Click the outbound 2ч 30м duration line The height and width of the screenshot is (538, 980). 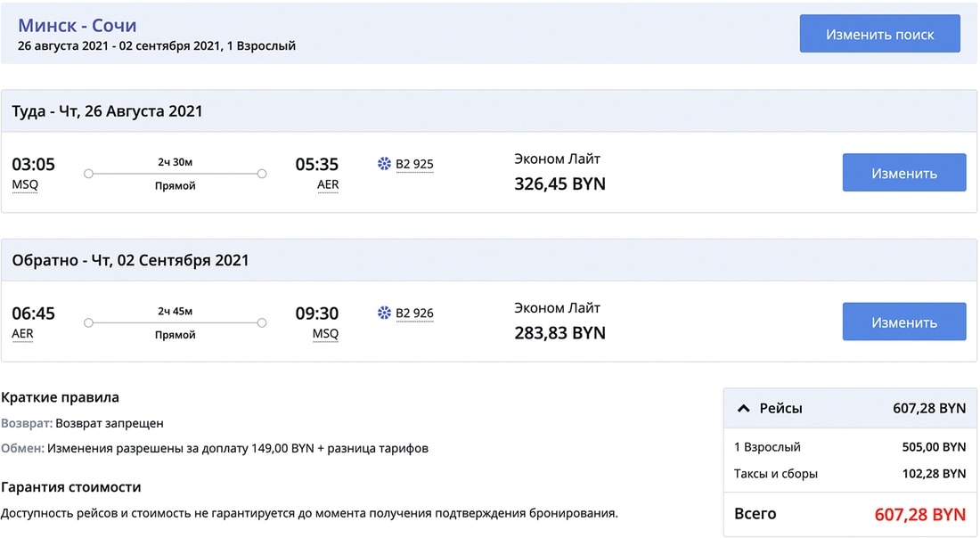click(x=175, y=174)
